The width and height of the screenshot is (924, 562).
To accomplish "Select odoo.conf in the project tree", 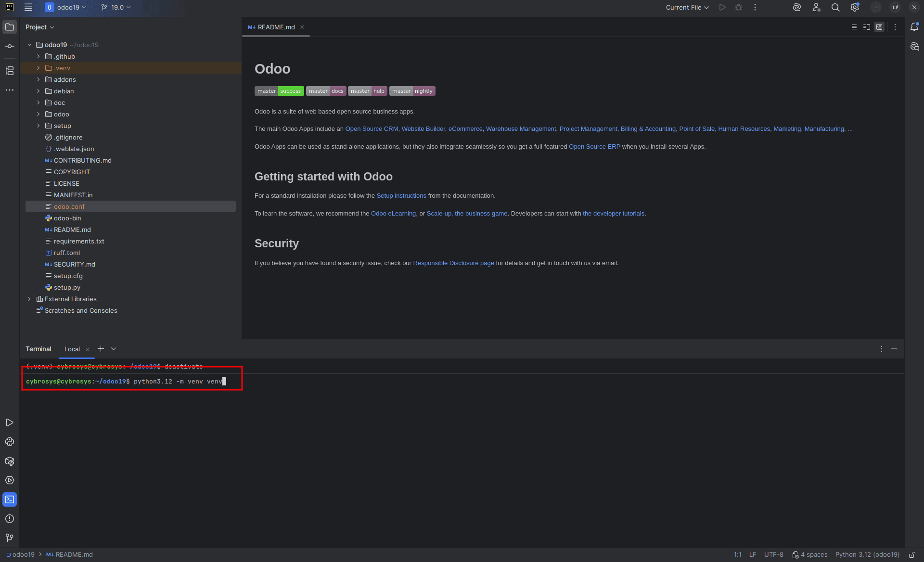I will click(x=130, y=206).
